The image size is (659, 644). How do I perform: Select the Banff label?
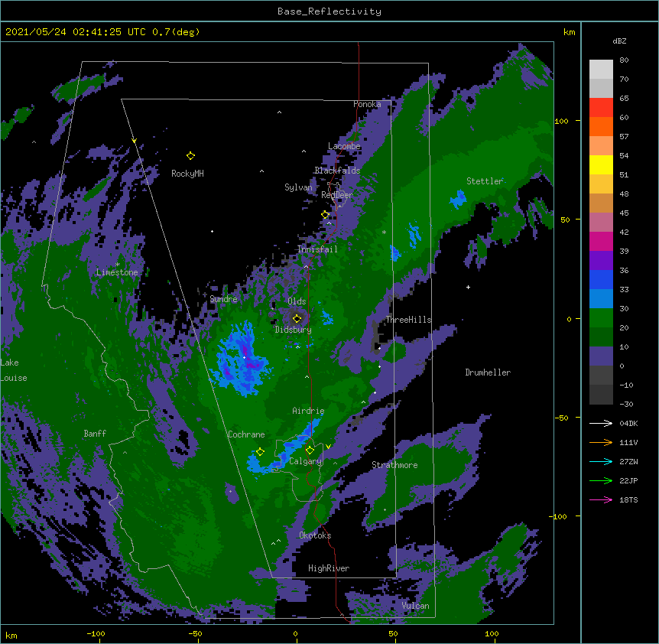point(95,434)
